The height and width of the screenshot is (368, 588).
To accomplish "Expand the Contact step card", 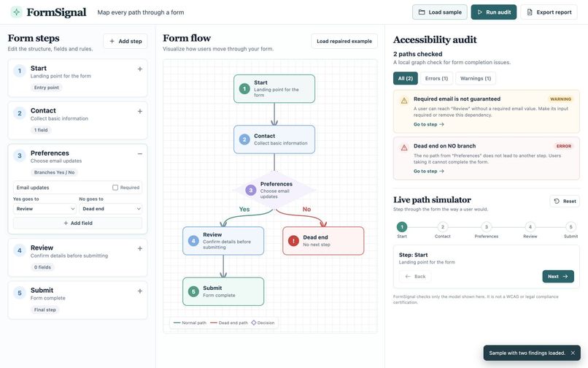I will 140,112.
